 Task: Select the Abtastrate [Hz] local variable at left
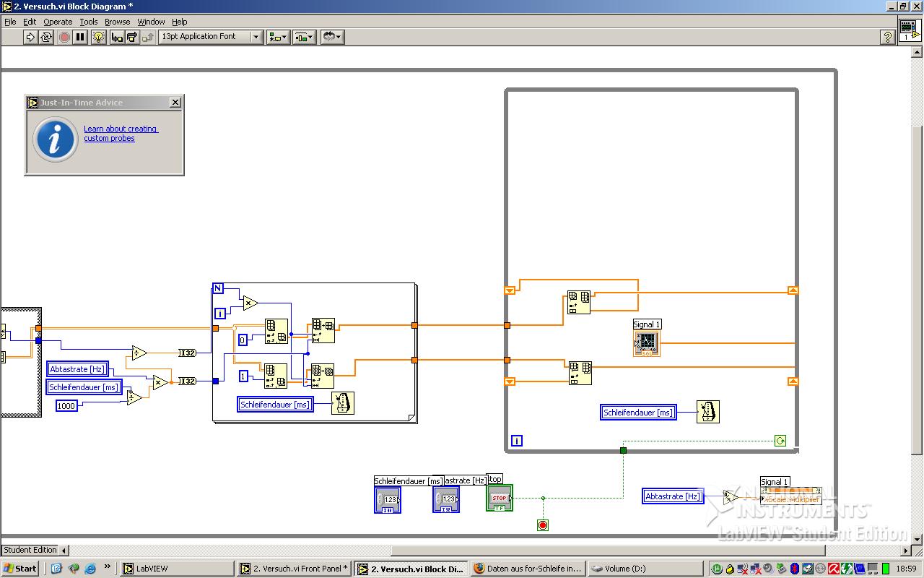point(78,369)
